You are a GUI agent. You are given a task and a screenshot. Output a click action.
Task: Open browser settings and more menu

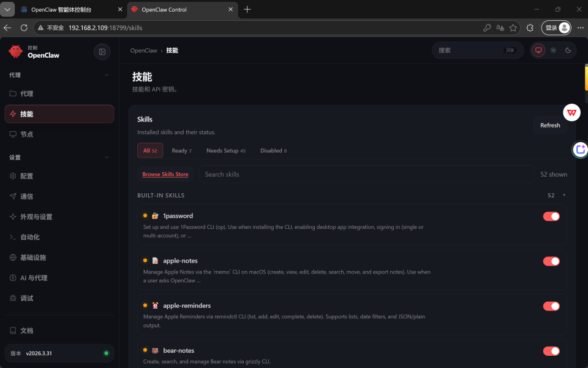click(580, 28)
